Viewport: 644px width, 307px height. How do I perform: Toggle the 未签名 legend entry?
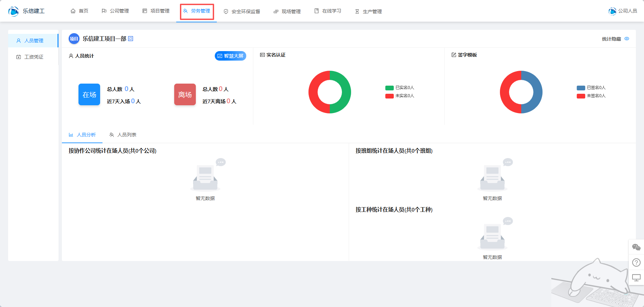[x=591, y=96]
